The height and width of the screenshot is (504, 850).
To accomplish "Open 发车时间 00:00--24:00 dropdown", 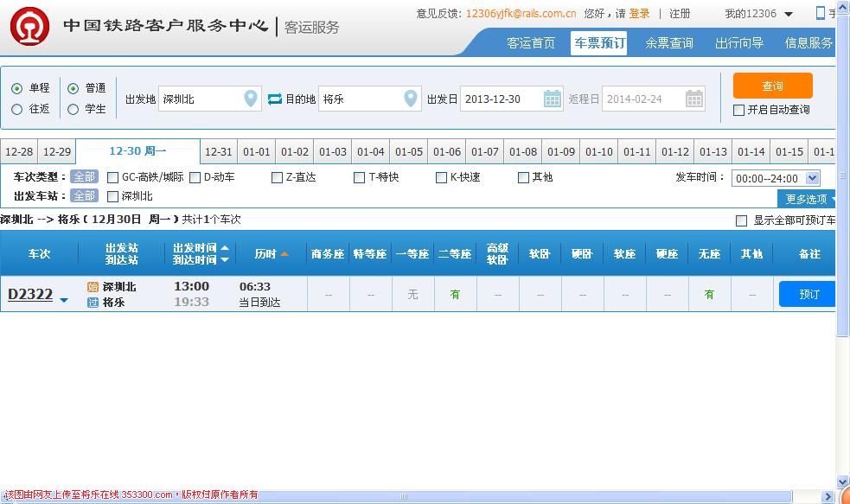I will coord(776,178).
